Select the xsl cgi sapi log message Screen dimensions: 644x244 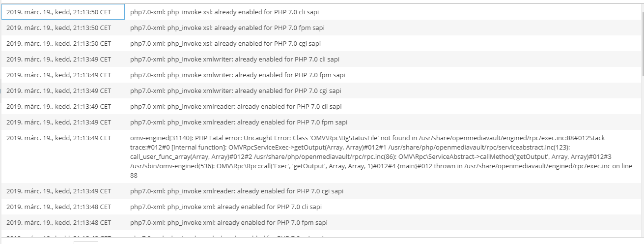[x=225, y=43]
